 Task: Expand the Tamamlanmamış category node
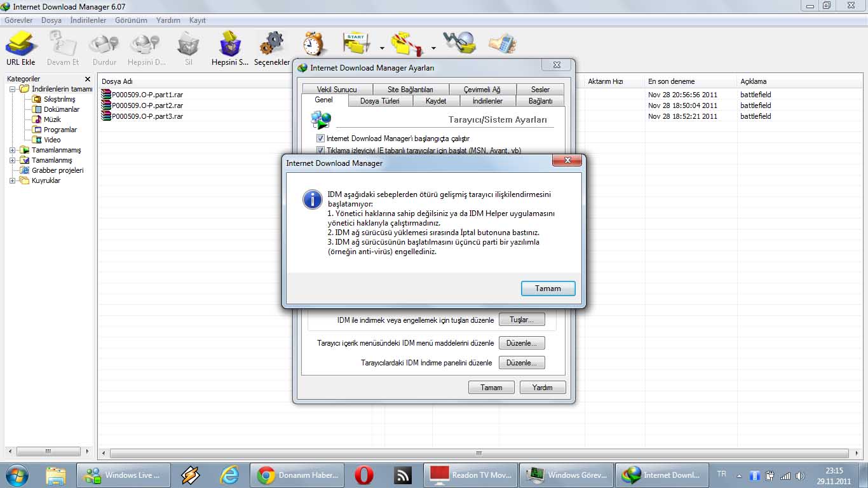point(13,150)
